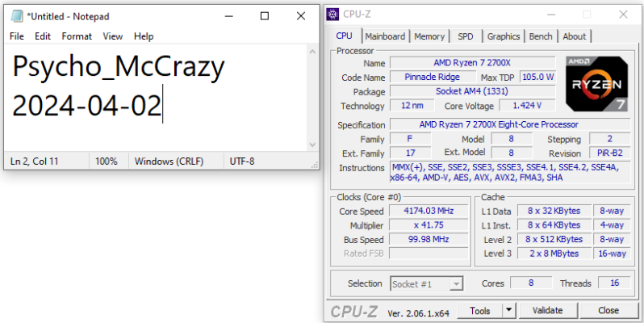Minimize the Notepad window

tap(228, 16)
